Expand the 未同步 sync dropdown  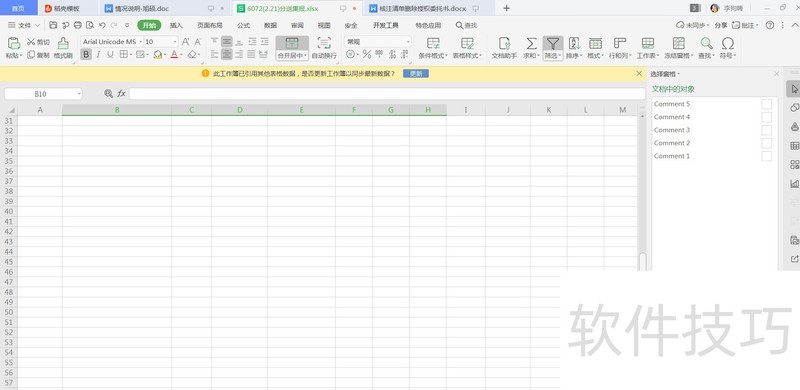[708, 25]
